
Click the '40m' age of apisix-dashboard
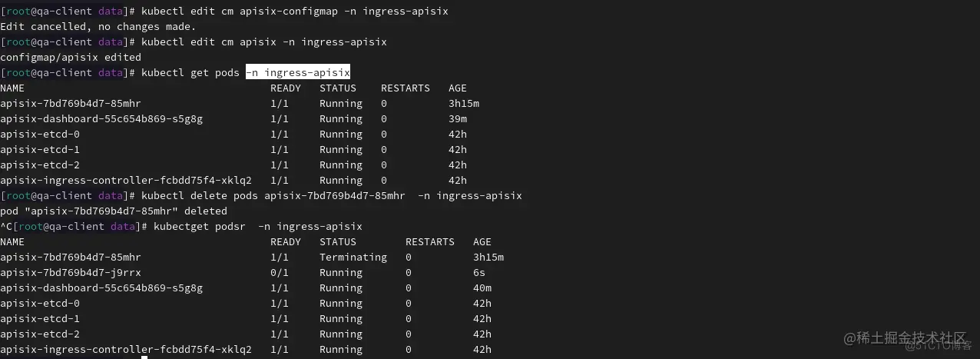pos(482,288)
